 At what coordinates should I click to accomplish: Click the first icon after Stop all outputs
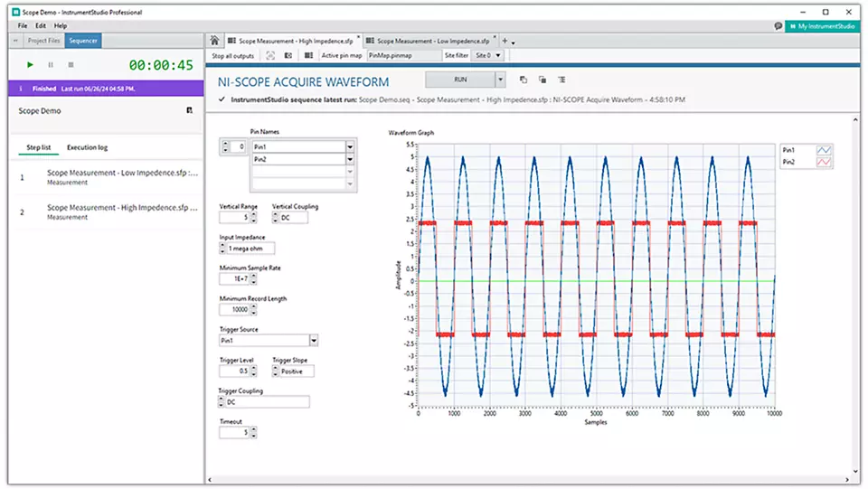[x=270, y=56]
